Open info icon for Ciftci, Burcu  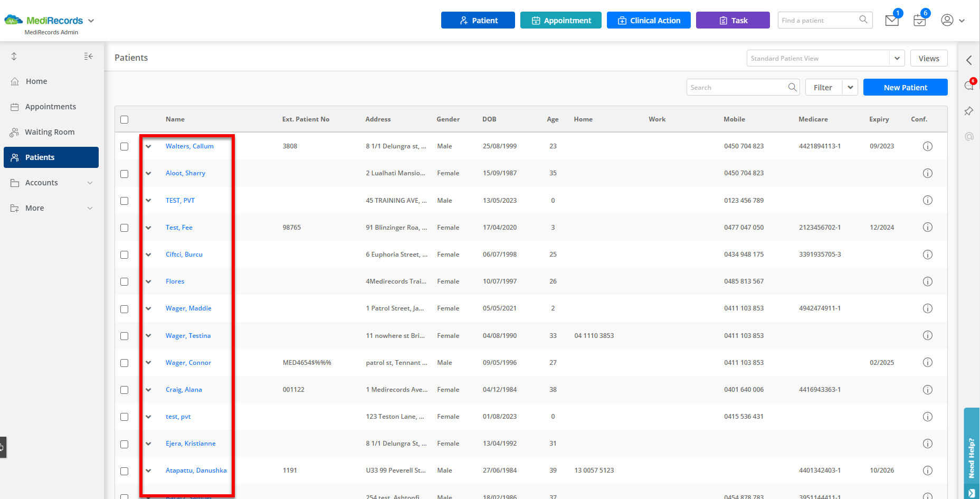point(928,255)
